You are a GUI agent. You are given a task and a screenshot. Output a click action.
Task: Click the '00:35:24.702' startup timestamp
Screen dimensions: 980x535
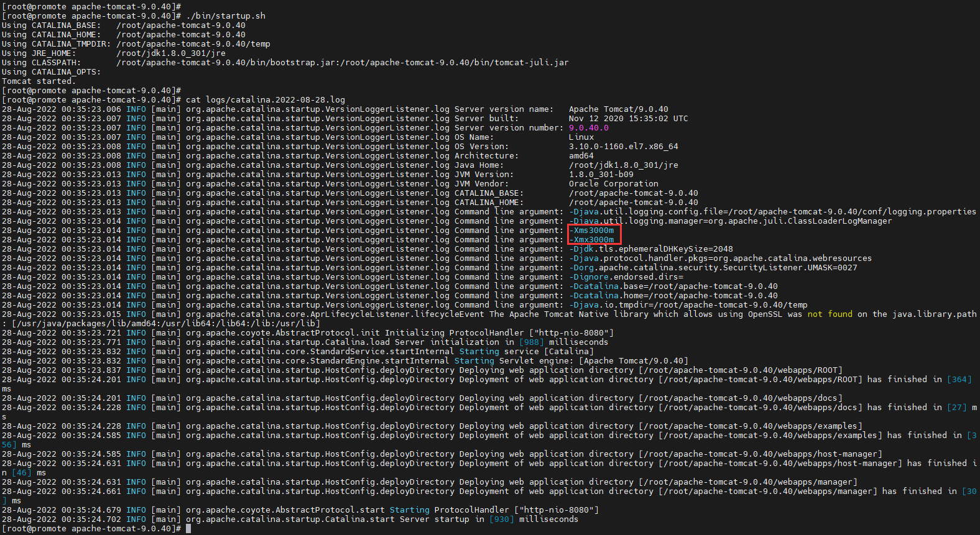(x=91, y=519)
